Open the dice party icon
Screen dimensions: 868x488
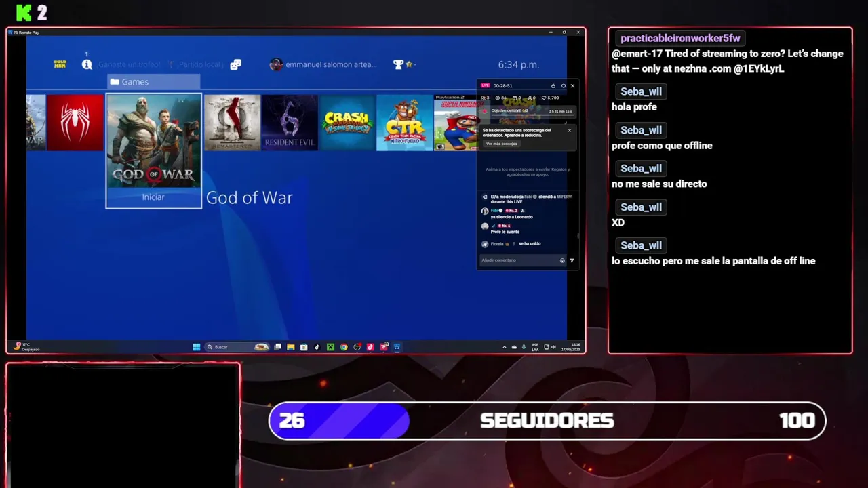(x=235, y=64)
